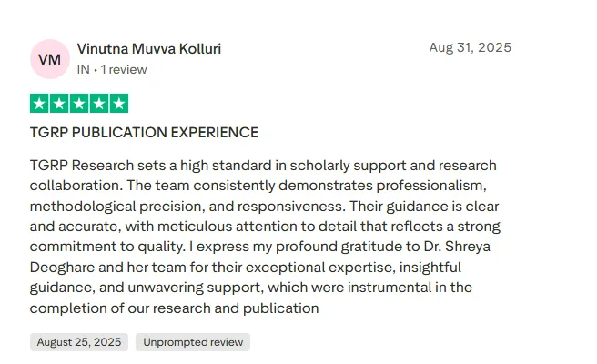Click the VM reviewer avatar circle
597x364 pixels.
pyautogui.click(x=49, y=59)
